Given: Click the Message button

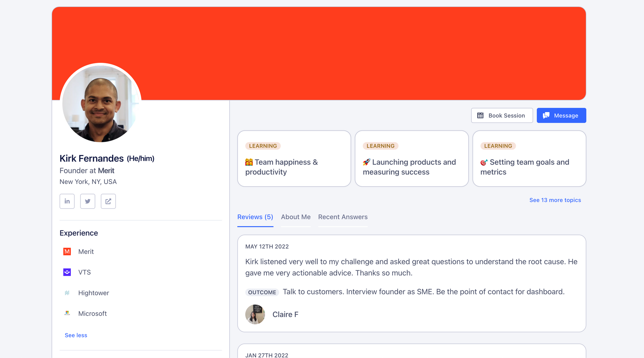Looking at the screenshot, I should pos(561,115).
